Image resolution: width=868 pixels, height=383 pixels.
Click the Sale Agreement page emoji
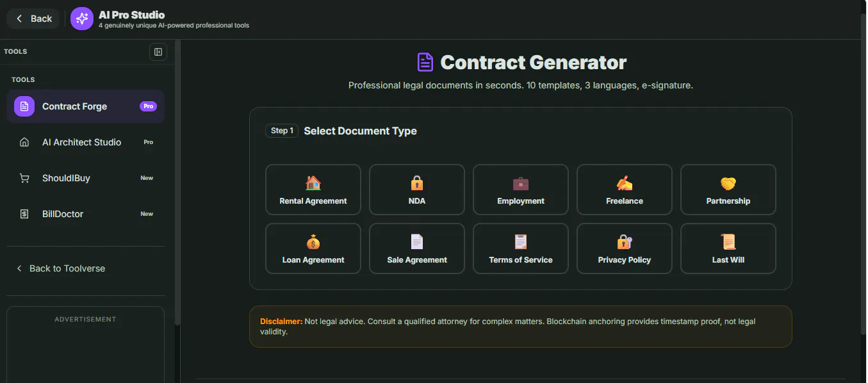pyautogui.click(x=417, y=242)
